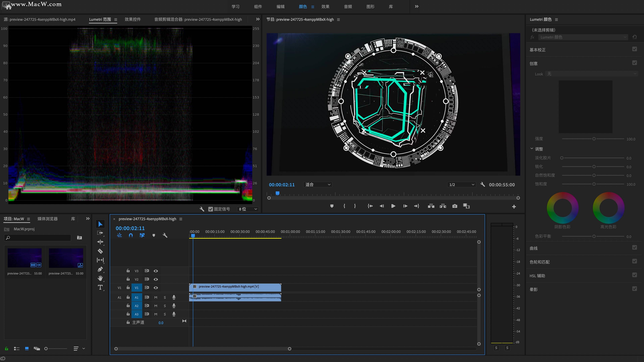The image size is (644, 362).
Task: Toggle the 固定信号 checkbox
Action: click(x=210, y=209)
